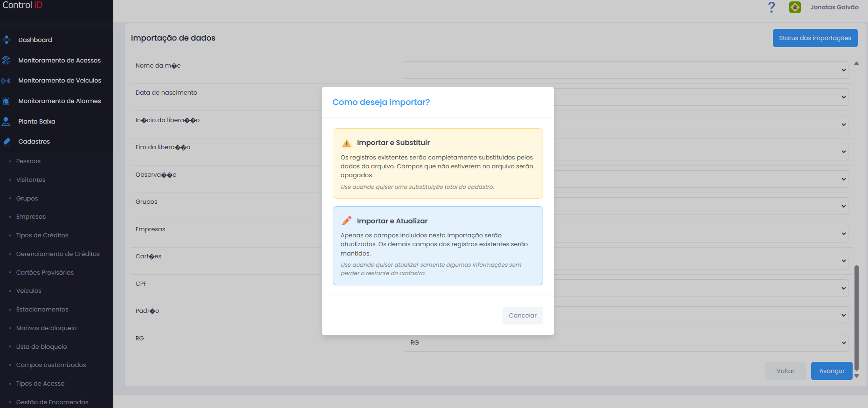Expand the Data de nascimento dropdown arrow
Screen dimensions: 868x408
tap(843, 97)
